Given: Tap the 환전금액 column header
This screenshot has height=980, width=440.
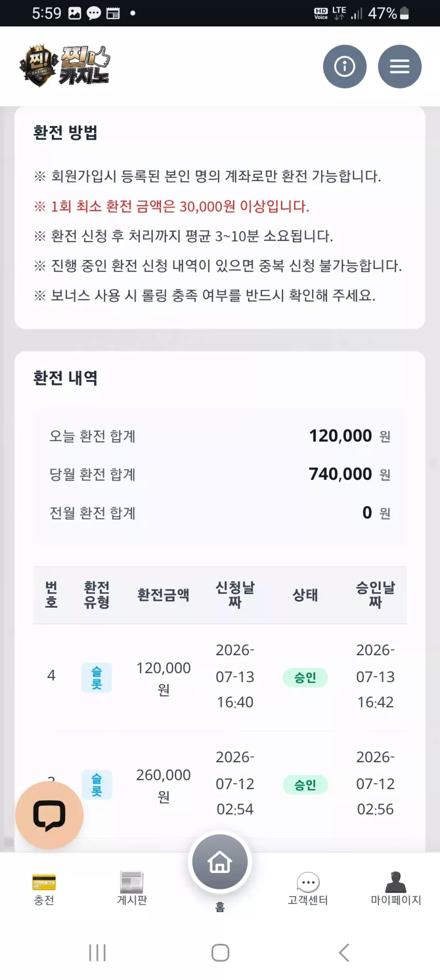Looking at the screenshot, I should (163, 595).
